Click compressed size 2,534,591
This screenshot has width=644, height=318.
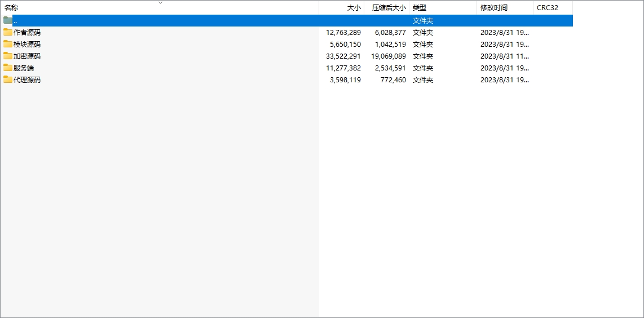click(x=391, y=68)
